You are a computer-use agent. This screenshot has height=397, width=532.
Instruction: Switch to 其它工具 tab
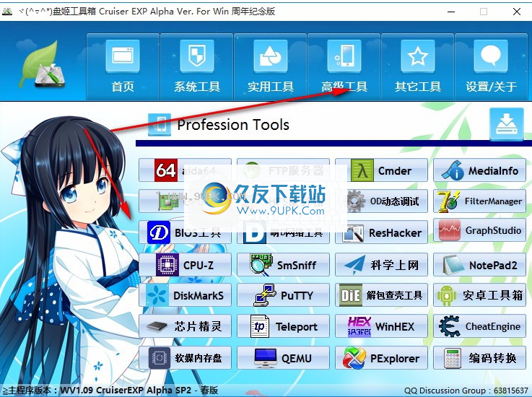[418, 66]
